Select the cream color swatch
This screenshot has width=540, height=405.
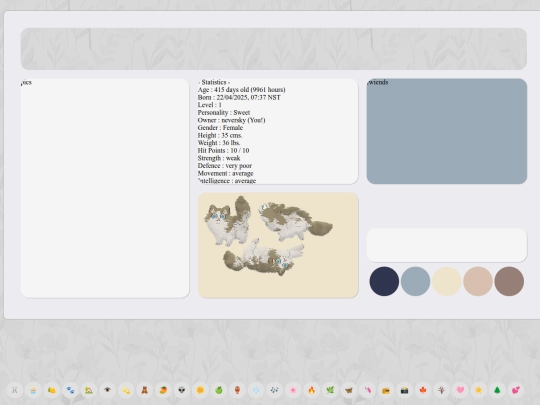point(447,281)
